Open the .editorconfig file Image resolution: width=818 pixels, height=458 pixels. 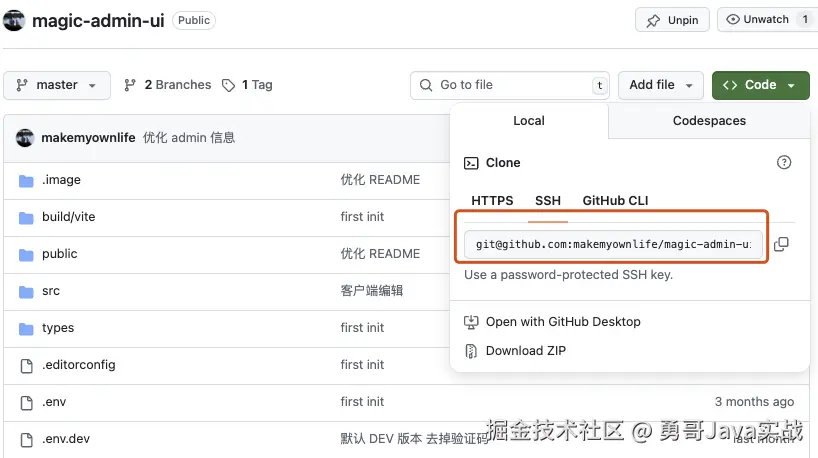pyautogui.click(x=79, y=365)
